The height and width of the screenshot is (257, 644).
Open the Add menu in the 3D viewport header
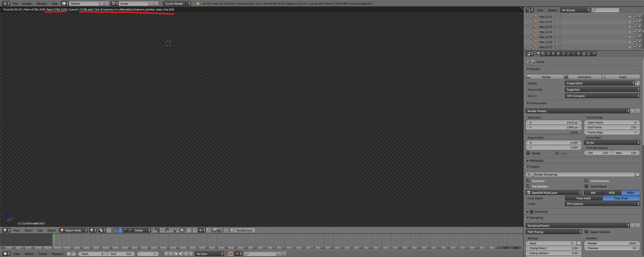(40, 230)
